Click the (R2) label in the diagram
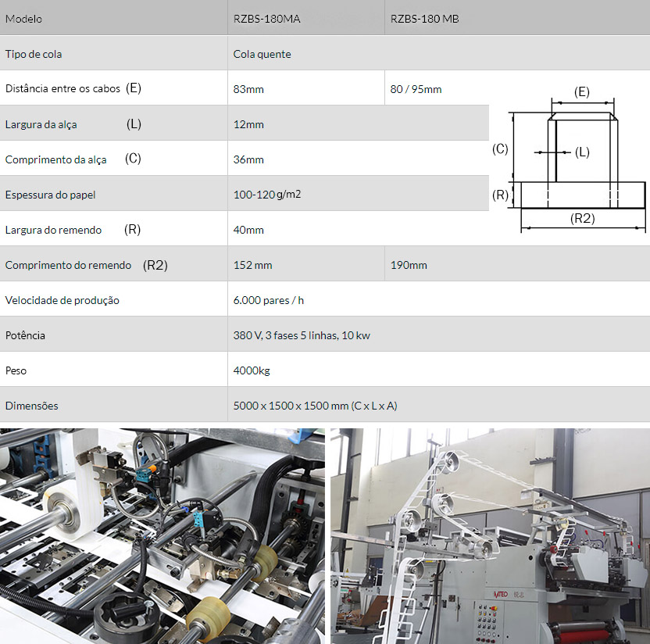Viewport: 650px width, 644px height. (x=583, y=219)
